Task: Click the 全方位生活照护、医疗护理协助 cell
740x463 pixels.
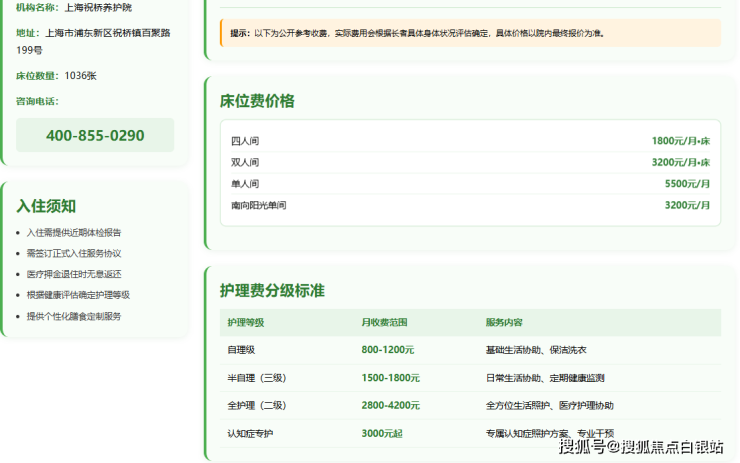Action: point(550,405)
